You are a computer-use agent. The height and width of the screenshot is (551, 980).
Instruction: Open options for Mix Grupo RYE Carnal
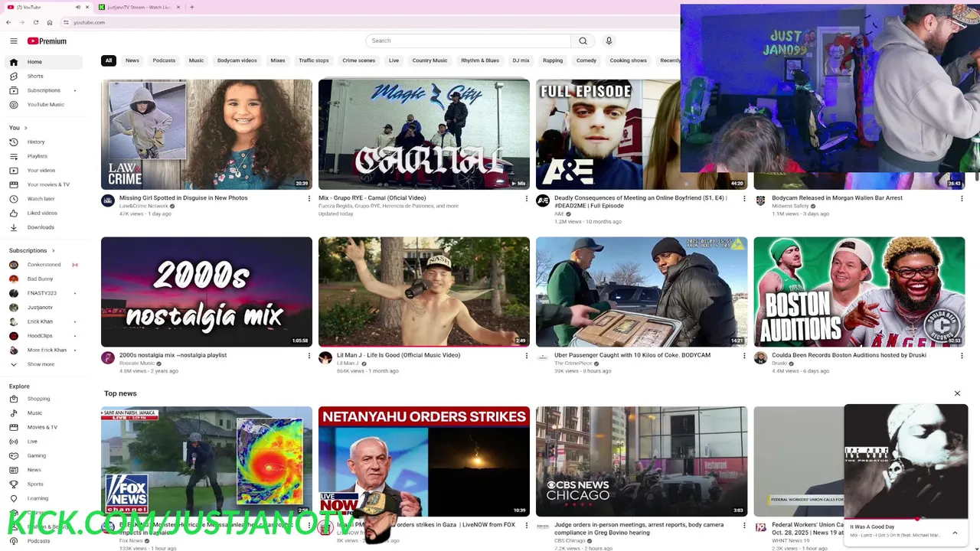[526, 198]
